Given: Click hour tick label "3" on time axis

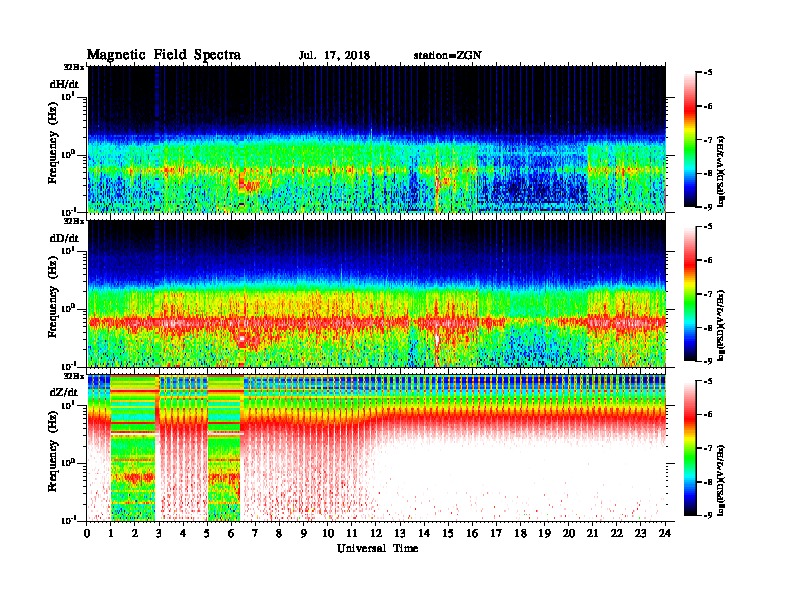Looking at the screenshot, I should point(159,533).
